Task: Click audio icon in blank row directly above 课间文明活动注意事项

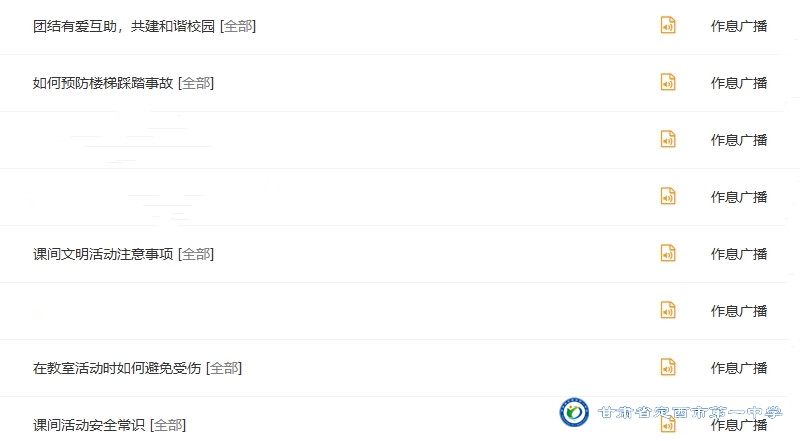Action: coord(668,197)
